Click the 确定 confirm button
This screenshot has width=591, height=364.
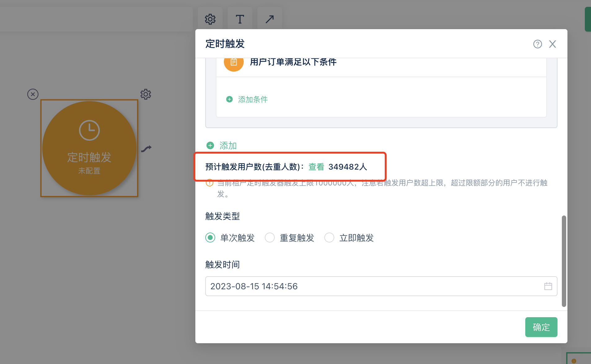point(541,327)
